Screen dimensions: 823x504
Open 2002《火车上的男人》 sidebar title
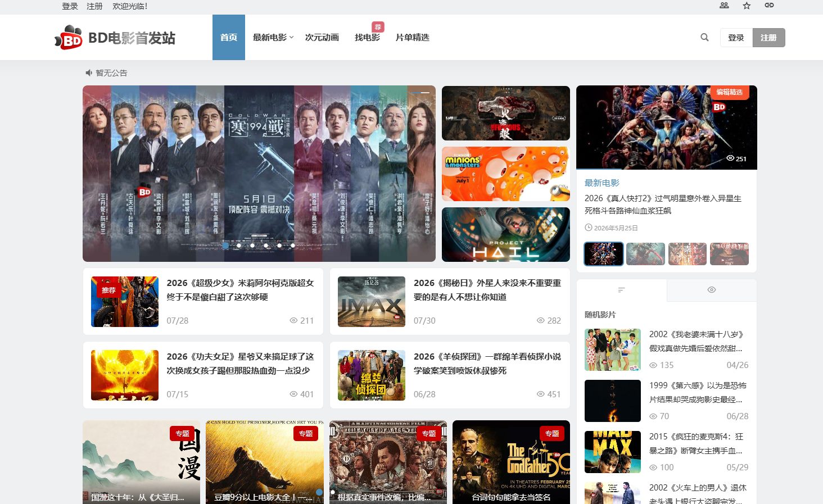698,493
